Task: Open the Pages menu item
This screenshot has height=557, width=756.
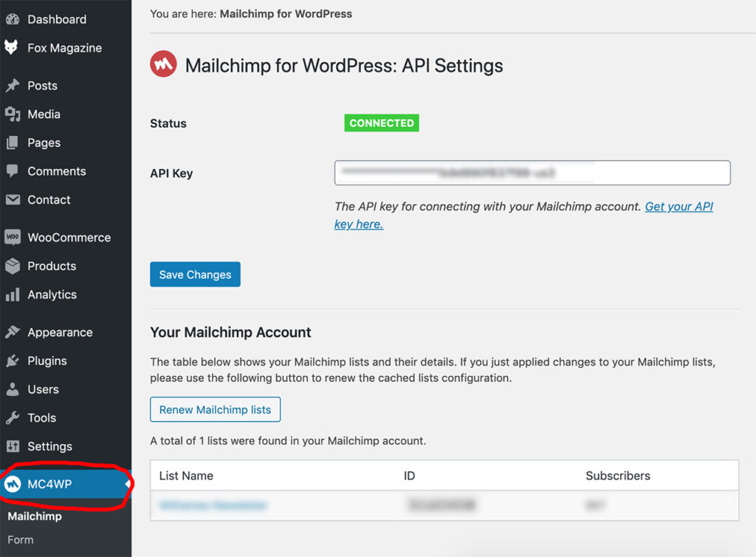Action: [x=44, y=143]
